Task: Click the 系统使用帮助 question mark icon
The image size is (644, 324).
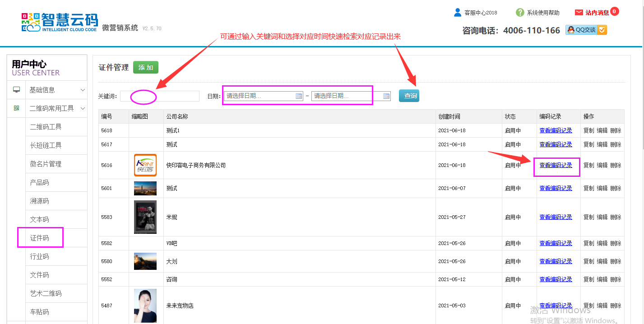Action: pos(520,13)
